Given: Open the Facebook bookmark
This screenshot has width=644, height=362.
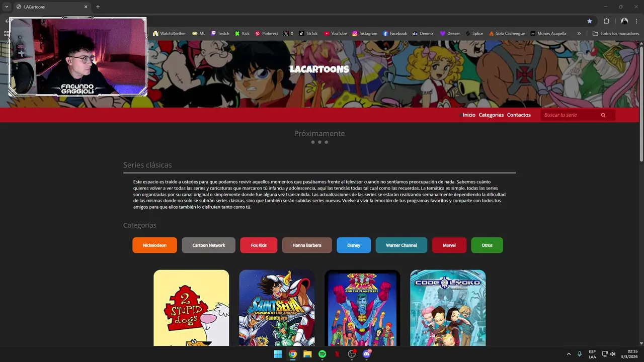Looking at the screenshot, I should (x=395, y=34).
